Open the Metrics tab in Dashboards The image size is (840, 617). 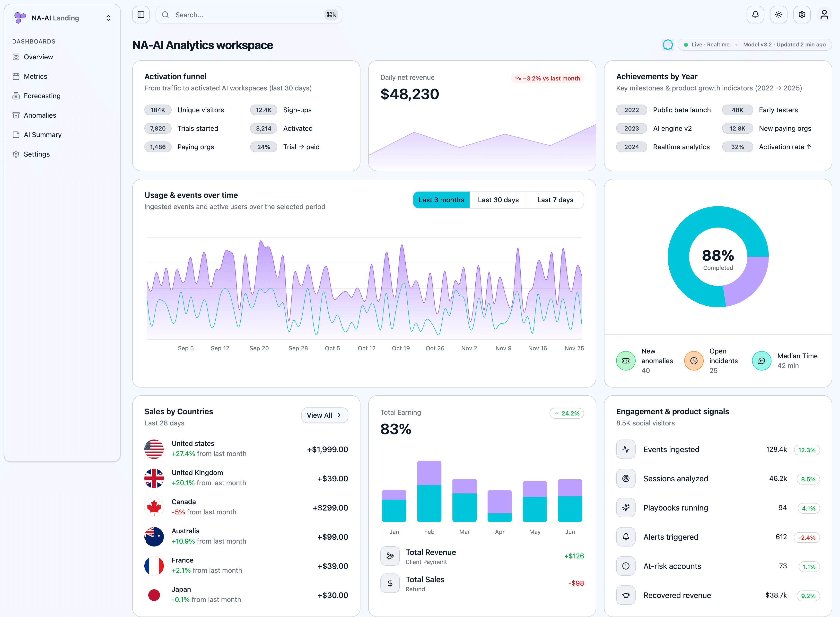pos(35,76)
